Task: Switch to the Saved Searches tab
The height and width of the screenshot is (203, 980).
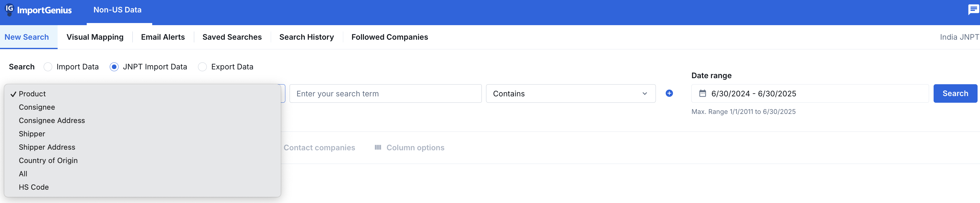Action: (232, 37)
